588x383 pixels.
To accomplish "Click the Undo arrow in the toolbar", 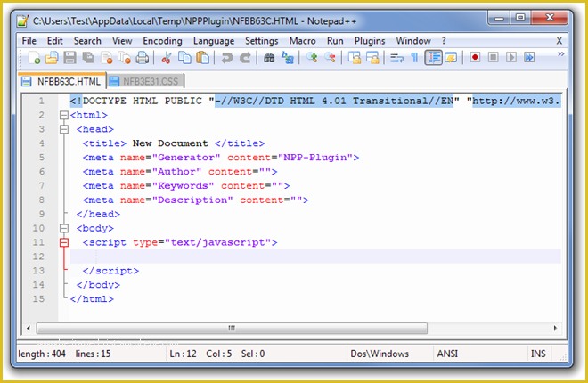I will point(226,58).
